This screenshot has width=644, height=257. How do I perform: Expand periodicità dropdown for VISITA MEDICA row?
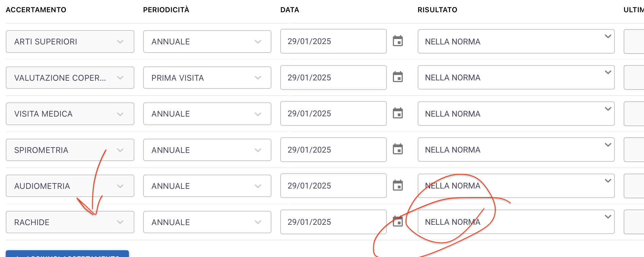click(x=207, y=114)
